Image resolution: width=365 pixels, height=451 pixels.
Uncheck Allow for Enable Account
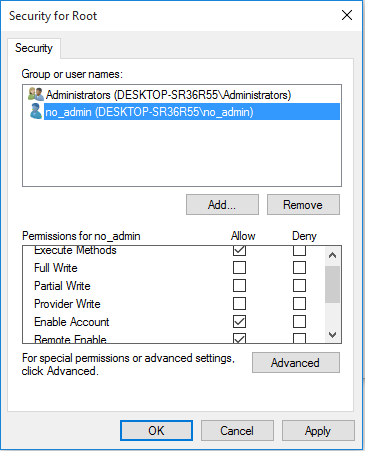coord(239,321)
